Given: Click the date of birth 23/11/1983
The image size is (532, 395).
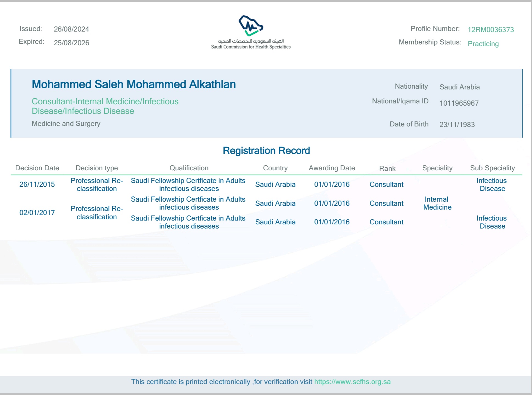Looking at the screenshot, I should [x=457, y=125].
